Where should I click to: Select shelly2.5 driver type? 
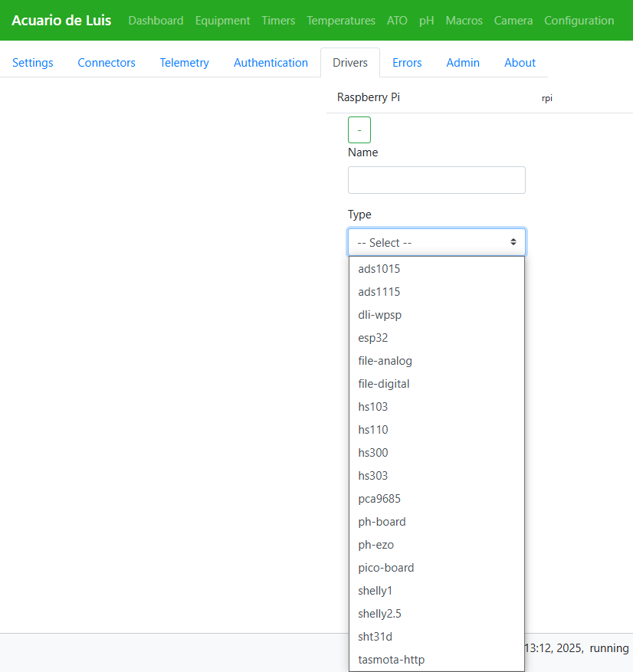point(436,614)
